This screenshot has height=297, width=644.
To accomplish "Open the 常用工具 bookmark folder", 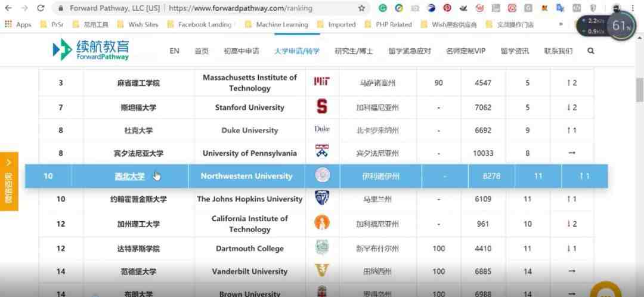I will pyautogui.click(x=90, y=24).
